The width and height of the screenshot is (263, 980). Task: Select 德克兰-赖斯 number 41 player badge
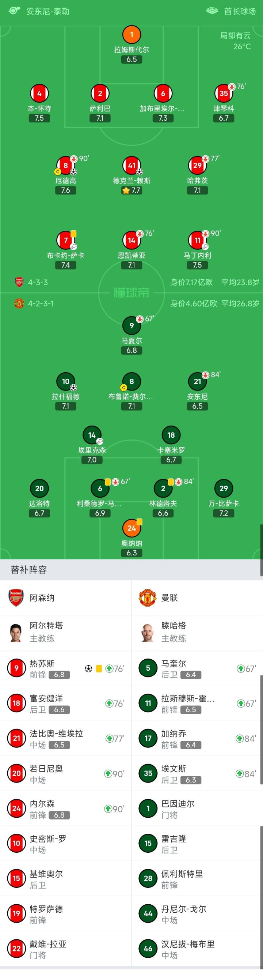131,166
